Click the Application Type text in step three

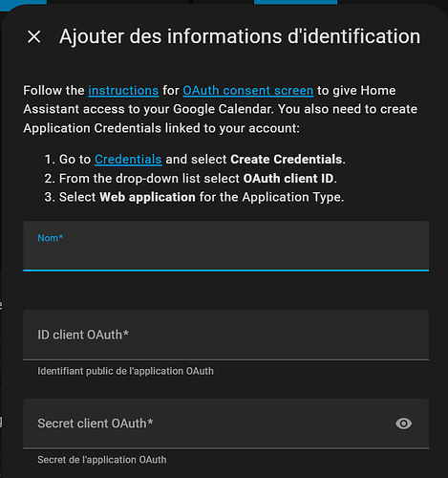coord(291,197)
